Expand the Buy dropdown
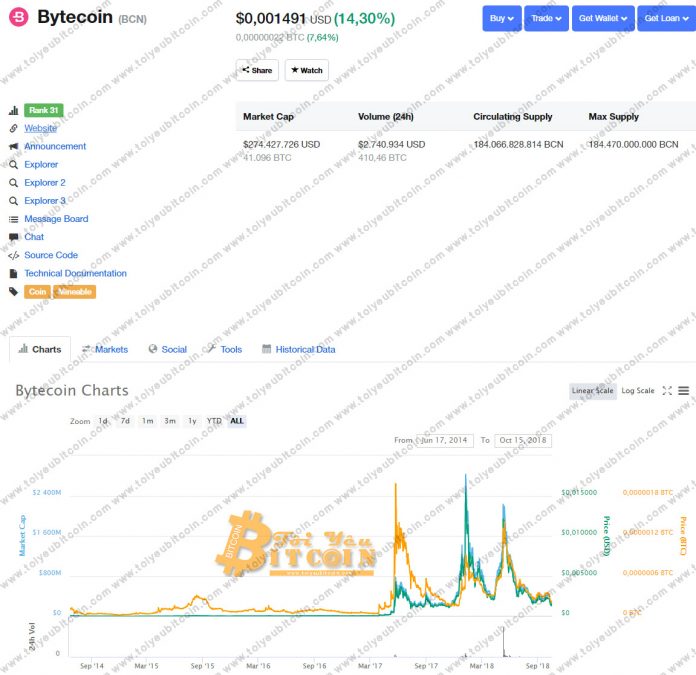This screenshot has height=675, width=696. click(x=502, y=18)
